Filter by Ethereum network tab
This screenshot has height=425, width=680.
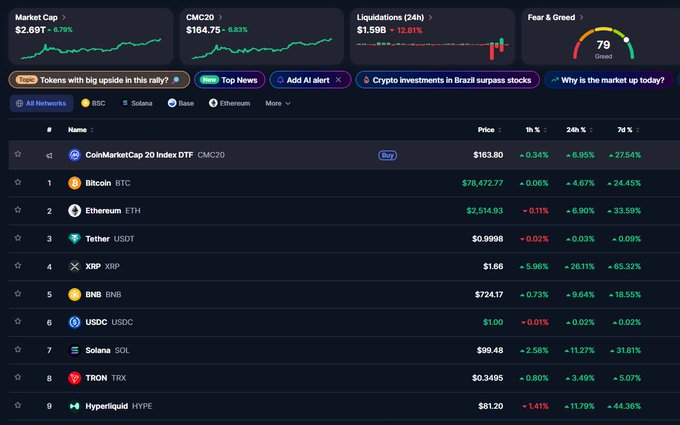point(229,103)
